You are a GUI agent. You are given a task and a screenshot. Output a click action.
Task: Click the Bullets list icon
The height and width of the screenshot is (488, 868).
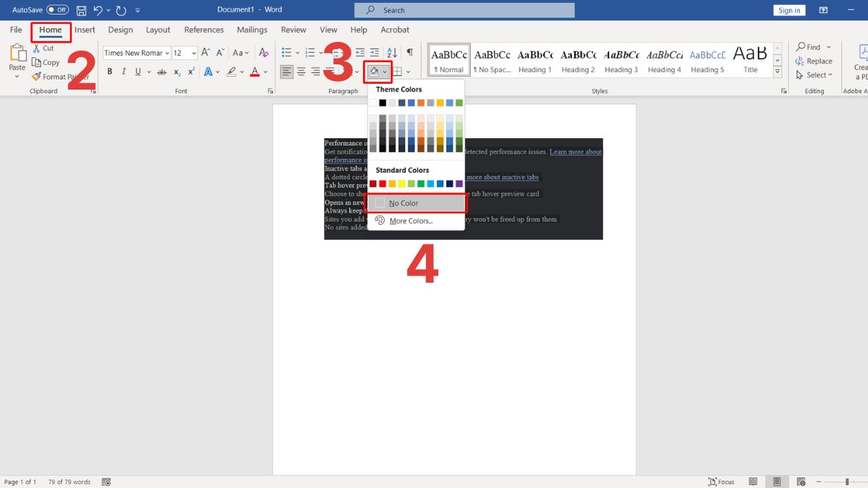pyautogui.click(x=286, y=53)
